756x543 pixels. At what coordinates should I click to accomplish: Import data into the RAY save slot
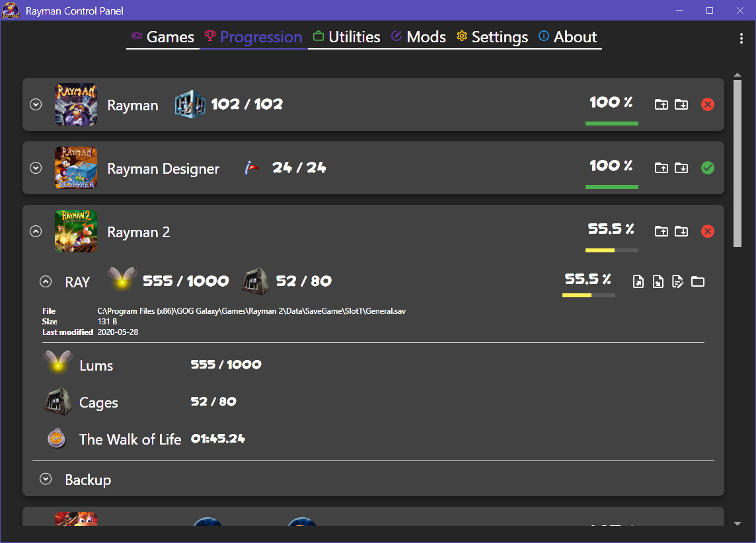(658, 281)
